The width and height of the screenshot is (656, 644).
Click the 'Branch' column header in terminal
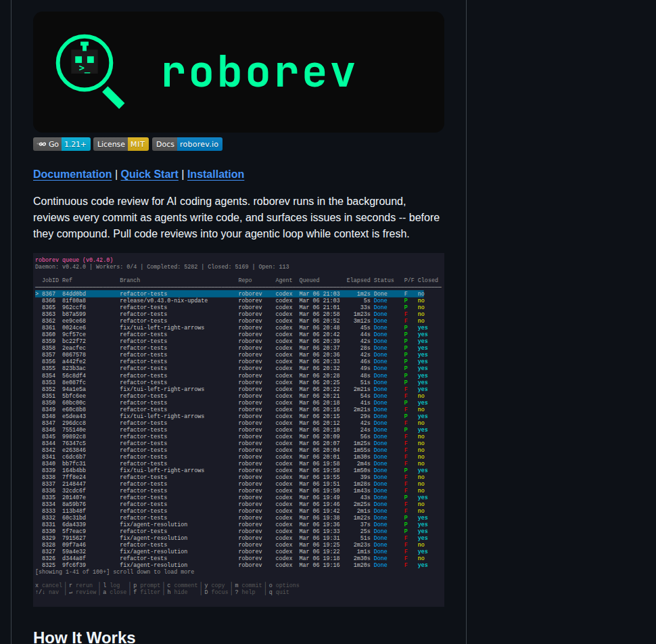tap(130, 280)
